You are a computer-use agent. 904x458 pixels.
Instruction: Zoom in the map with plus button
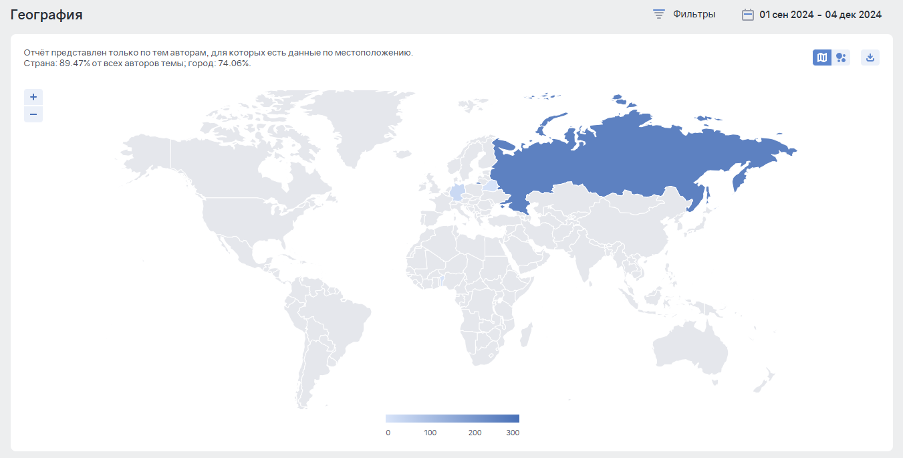click(33, 97)
